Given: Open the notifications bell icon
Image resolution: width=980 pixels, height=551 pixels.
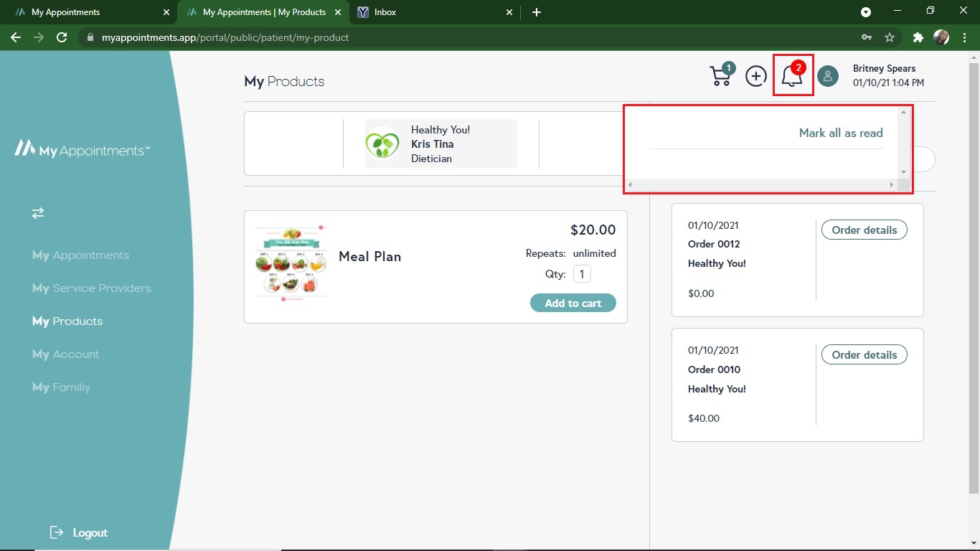Looking at the screenshot, I should [792, 75].
